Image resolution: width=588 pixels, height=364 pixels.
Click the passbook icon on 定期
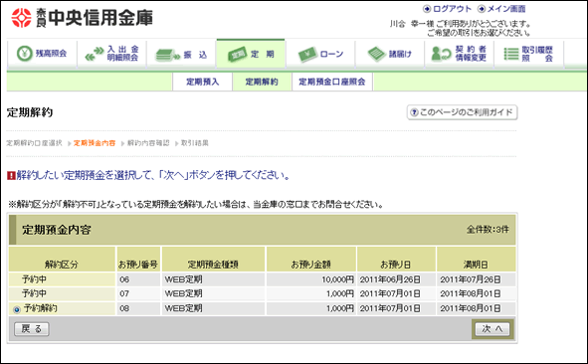(x=238, y=55)
